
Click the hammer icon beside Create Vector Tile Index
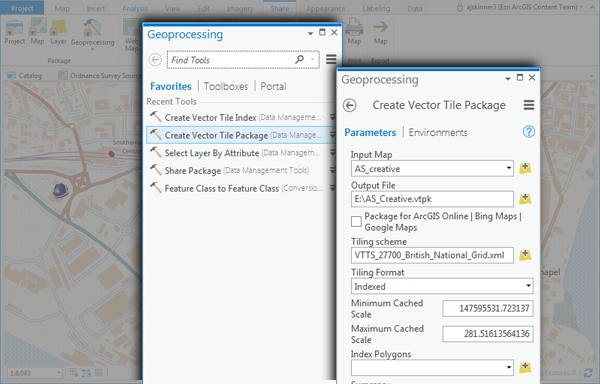155,116
